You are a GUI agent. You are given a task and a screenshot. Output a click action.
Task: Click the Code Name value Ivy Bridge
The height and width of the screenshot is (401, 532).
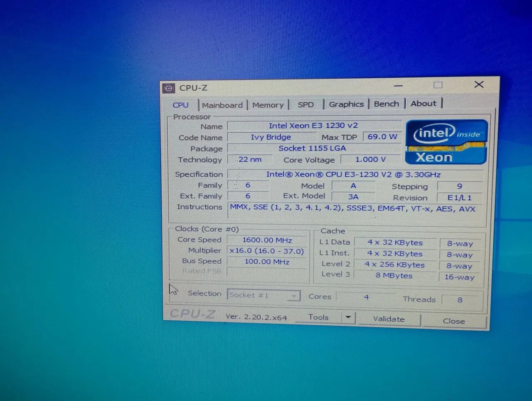271,137
